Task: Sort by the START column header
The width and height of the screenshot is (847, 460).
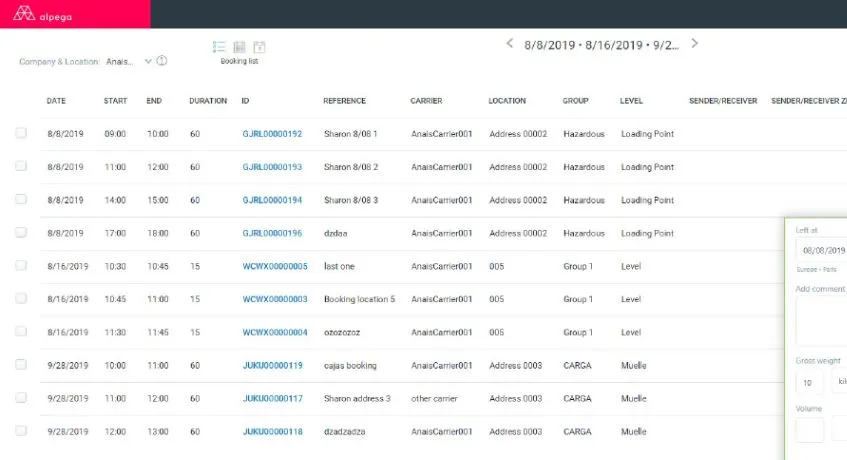Action: click(116, 101)
